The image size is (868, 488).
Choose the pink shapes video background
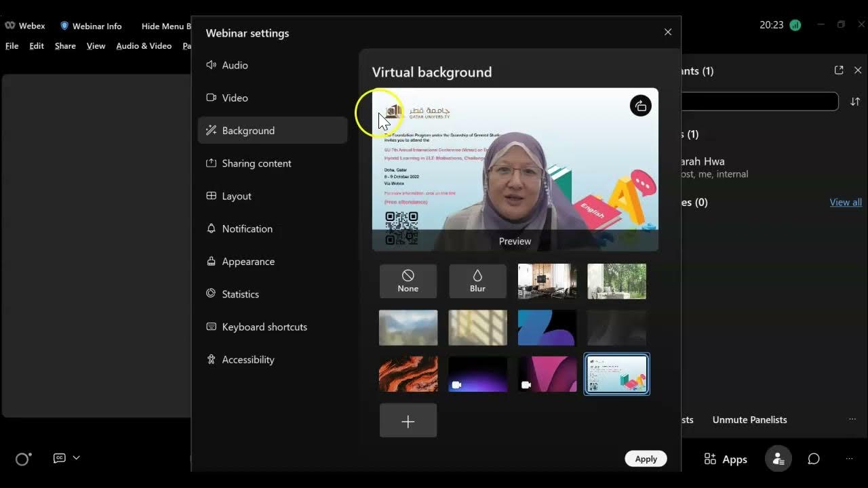(547, 374)
